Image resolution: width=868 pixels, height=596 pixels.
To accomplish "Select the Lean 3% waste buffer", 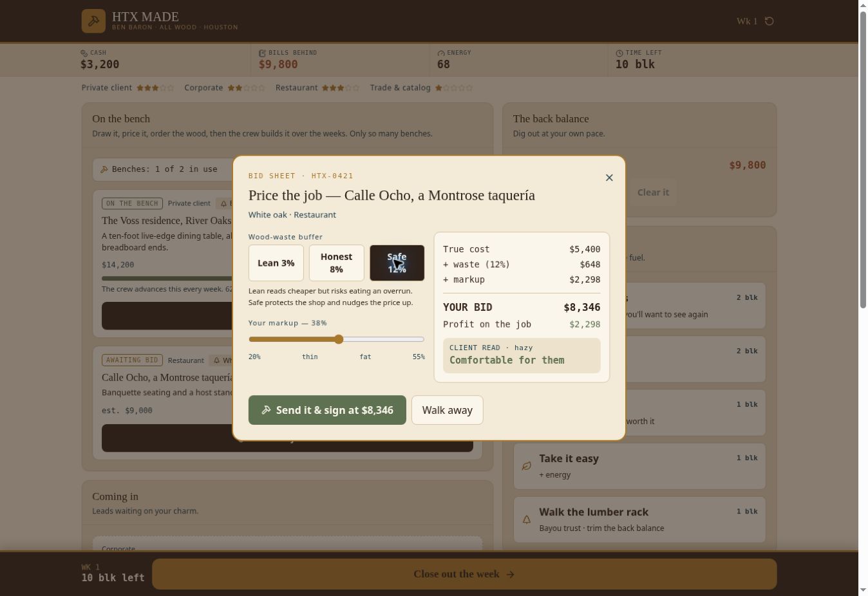I will tap(276, 263).
